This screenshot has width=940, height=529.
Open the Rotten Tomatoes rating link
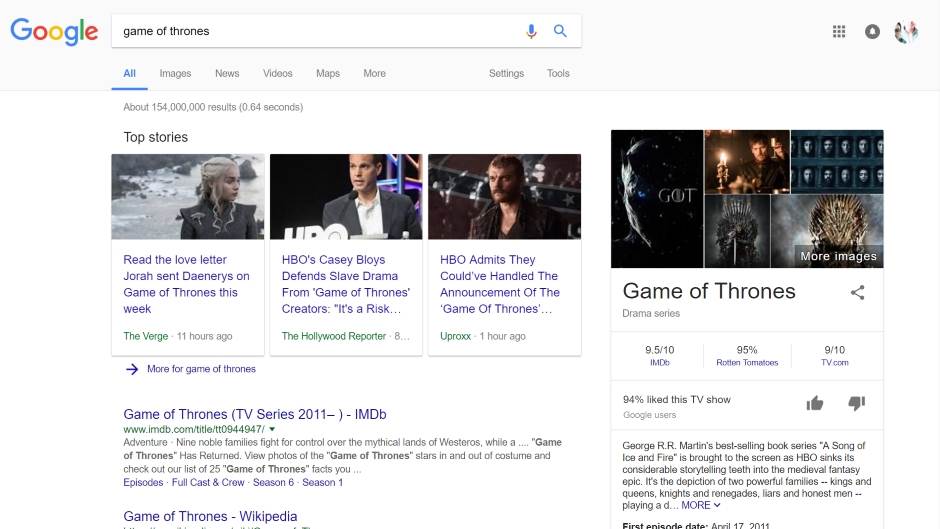(747, 362)
